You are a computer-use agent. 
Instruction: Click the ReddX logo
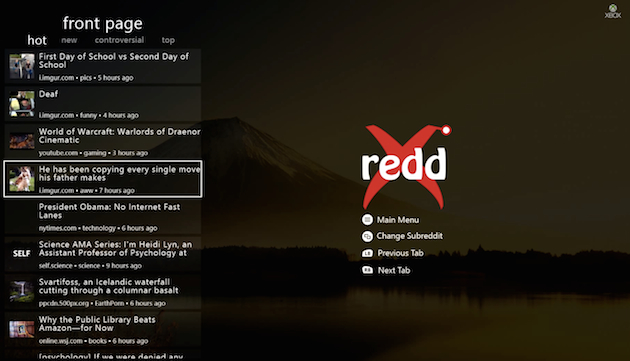(x=406, y=166)
